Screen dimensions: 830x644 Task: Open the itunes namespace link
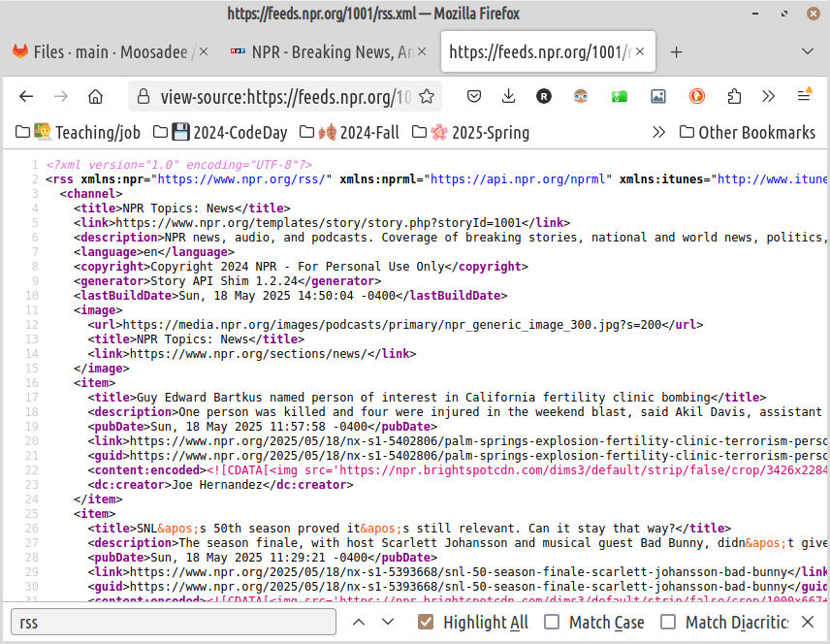pyautogui.click(x=773, y=179)
